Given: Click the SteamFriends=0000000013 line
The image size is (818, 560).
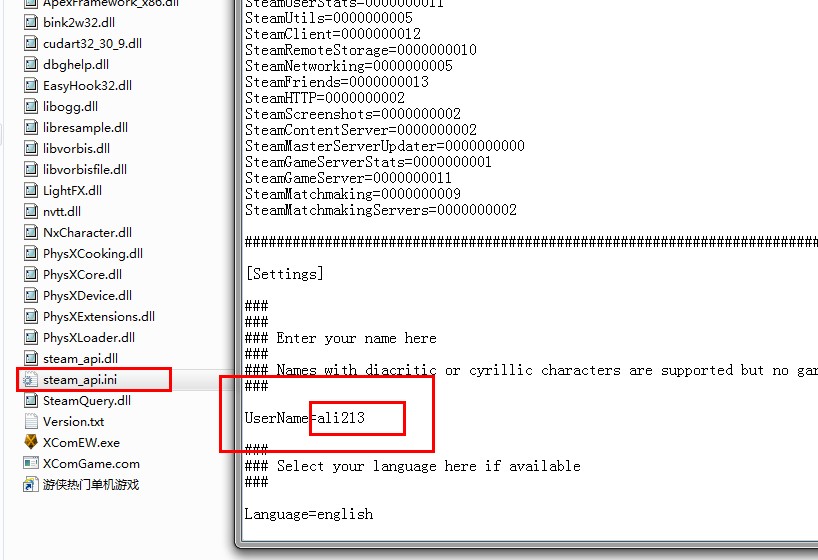Looking at the screenshot, I should 337,82.
